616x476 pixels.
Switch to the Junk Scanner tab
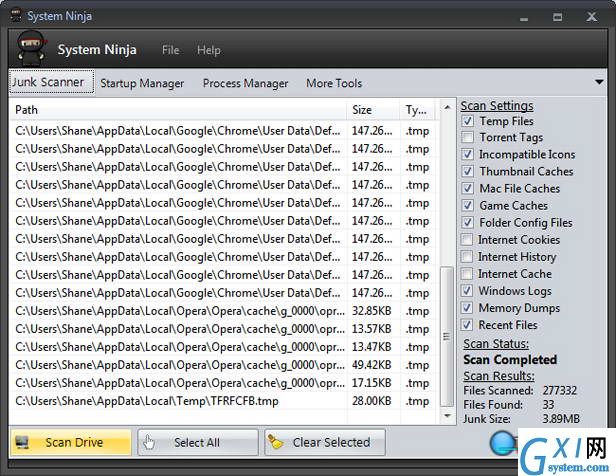(x=51, y=82)
